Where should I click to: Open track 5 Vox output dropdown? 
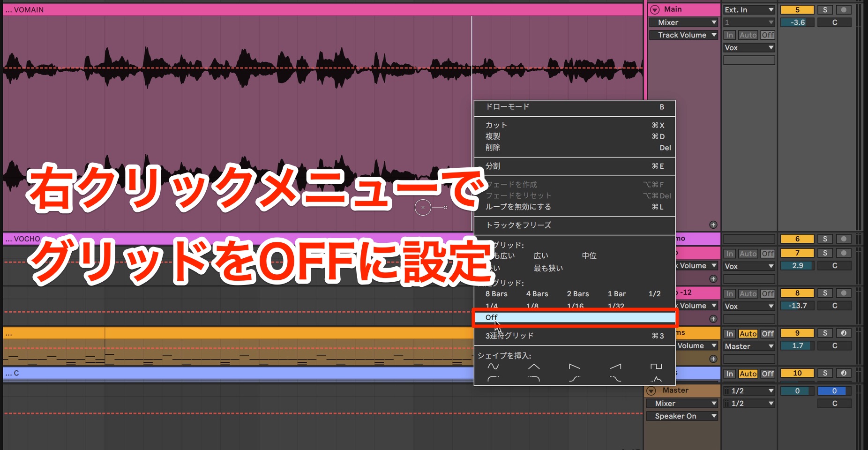749,48
